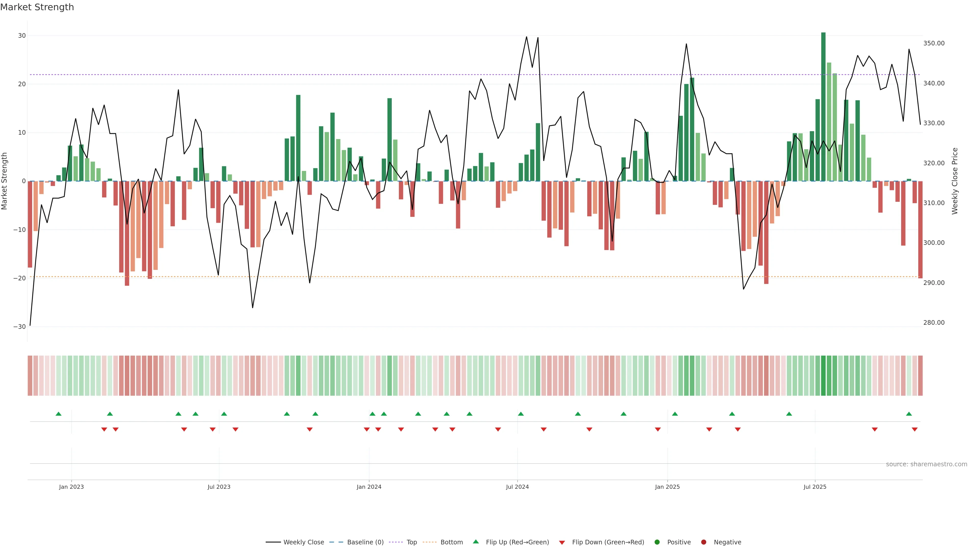Click the Jul 2025 axis label
Viewport: 980px width, 551px height.
pos(815,487)
